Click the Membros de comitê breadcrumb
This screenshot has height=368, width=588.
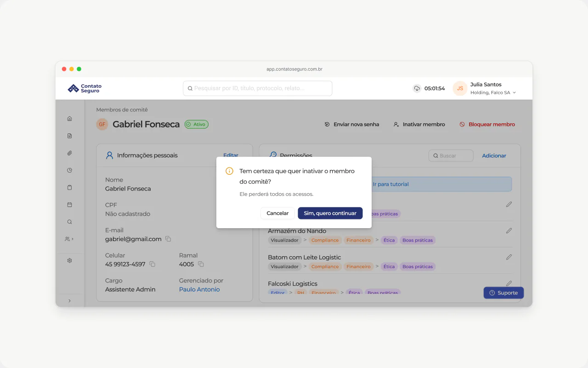click(122, 110)
